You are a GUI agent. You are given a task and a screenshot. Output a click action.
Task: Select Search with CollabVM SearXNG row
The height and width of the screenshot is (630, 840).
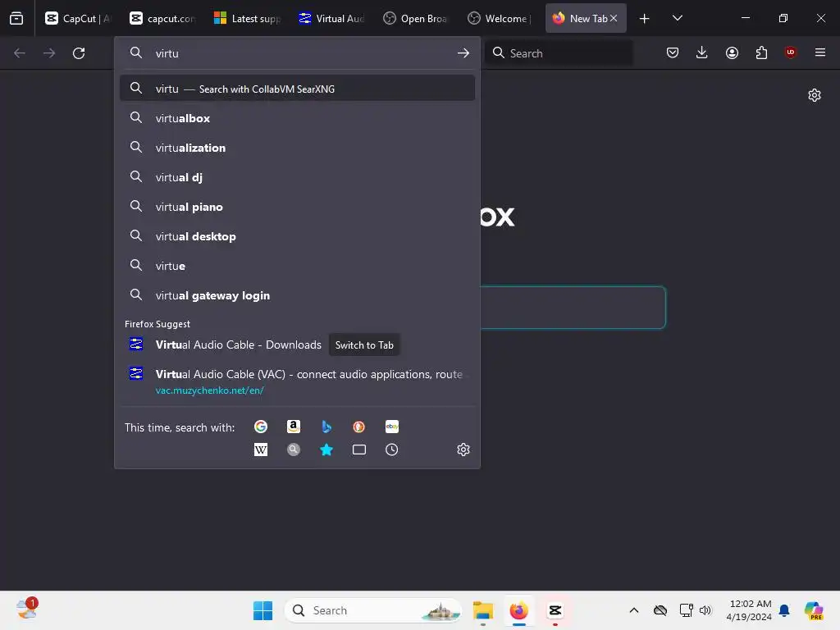pos(297,89)
